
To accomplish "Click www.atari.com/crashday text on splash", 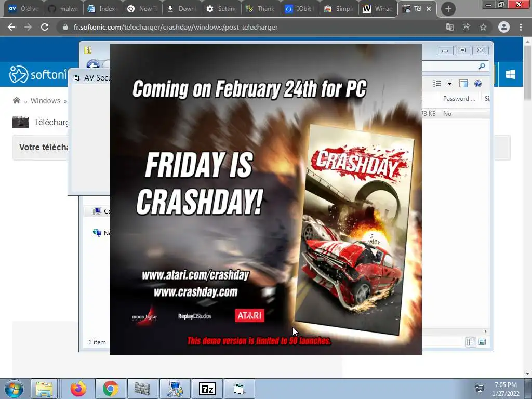I will click(195, 275).
